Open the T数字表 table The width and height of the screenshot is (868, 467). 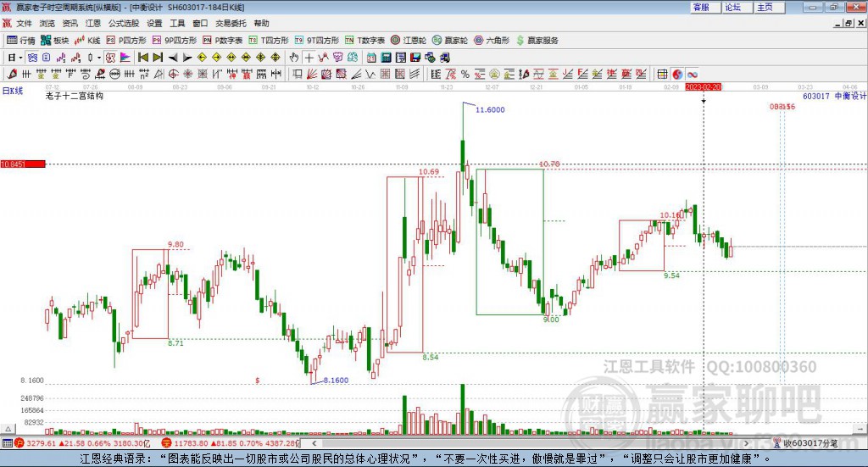click(x=364, y=41)
